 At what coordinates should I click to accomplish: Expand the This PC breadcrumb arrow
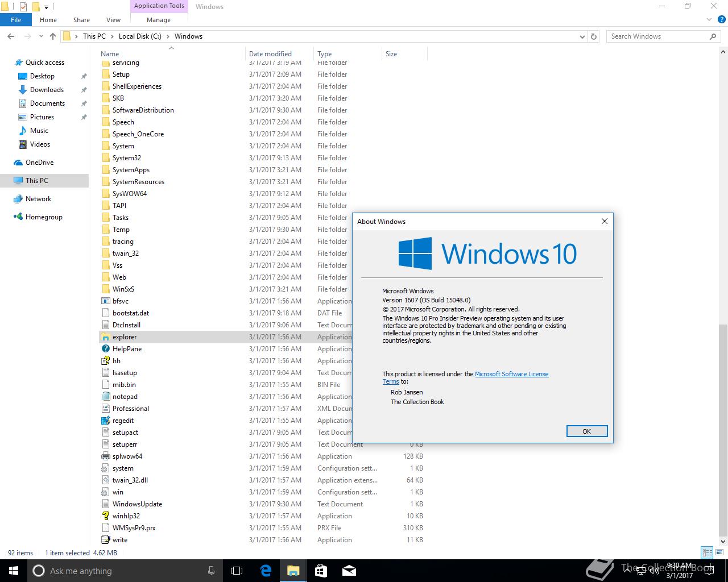tap(112, 36)
